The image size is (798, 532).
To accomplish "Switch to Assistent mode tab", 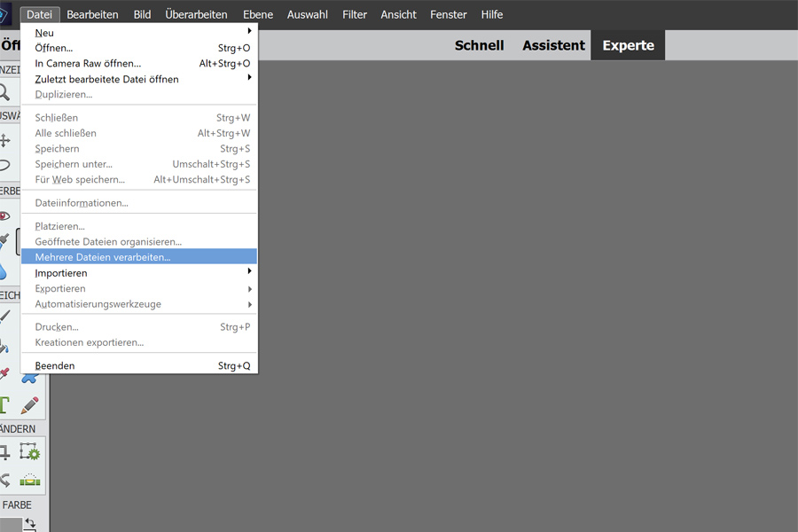I will (553, 45).
